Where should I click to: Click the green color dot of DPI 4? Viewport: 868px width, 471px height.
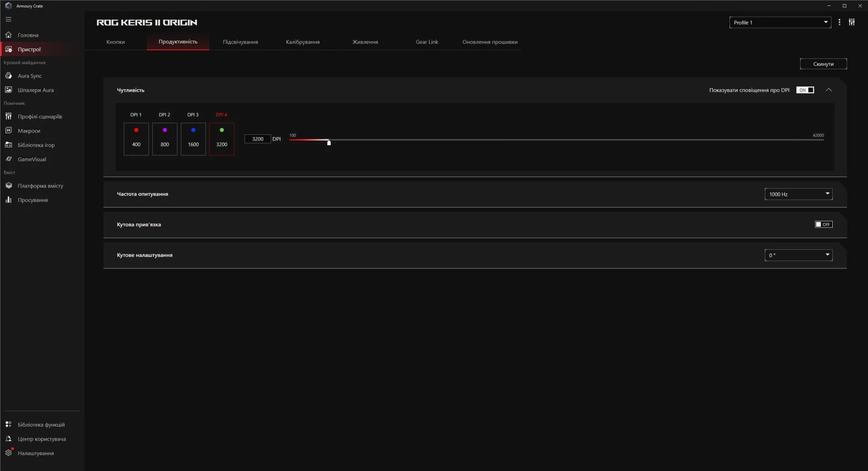pos(222,130)
